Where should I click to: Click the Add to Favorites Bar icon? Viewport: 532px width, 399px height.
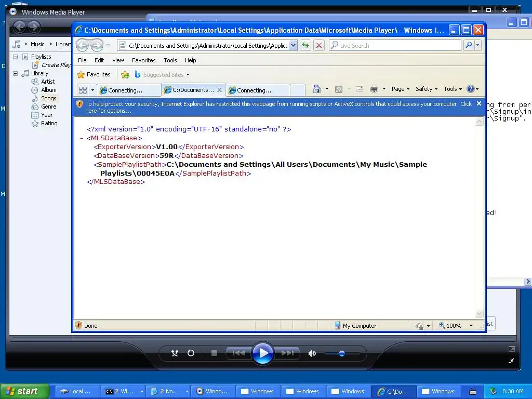pyautogui.click(x=125, y=75)
